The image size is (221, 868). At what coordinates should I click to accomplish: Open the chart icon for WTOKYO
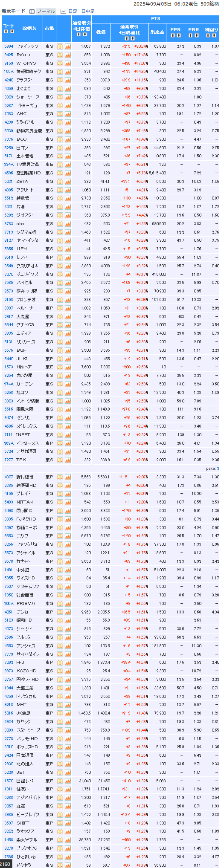tap(68, 63)
